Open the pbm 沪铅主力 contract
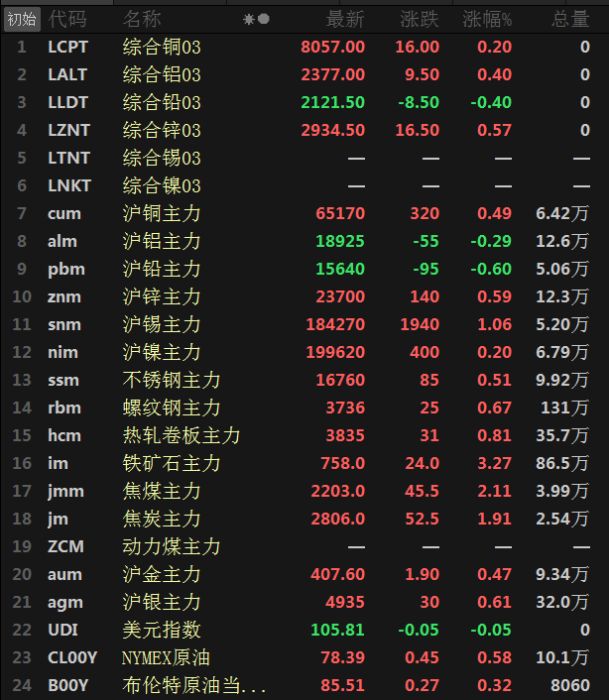The height and width of the screenshot is (700, 609). (304, 269)
